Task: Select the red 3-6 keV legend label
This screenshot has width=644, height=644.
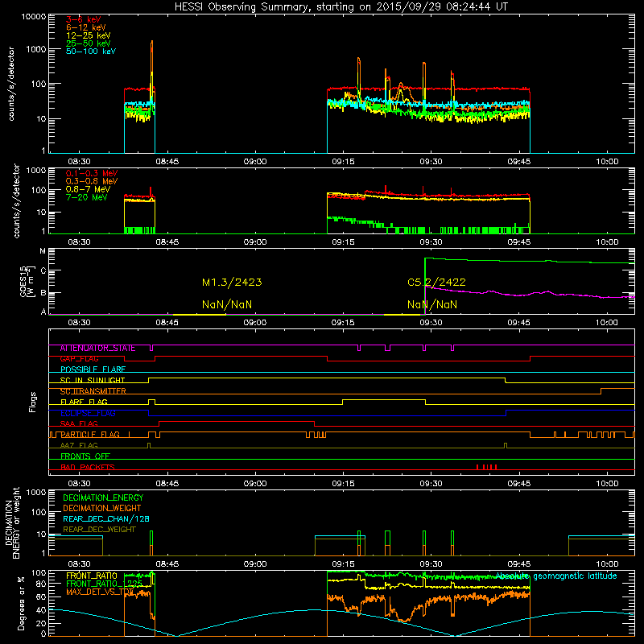Action: (84, 19)
